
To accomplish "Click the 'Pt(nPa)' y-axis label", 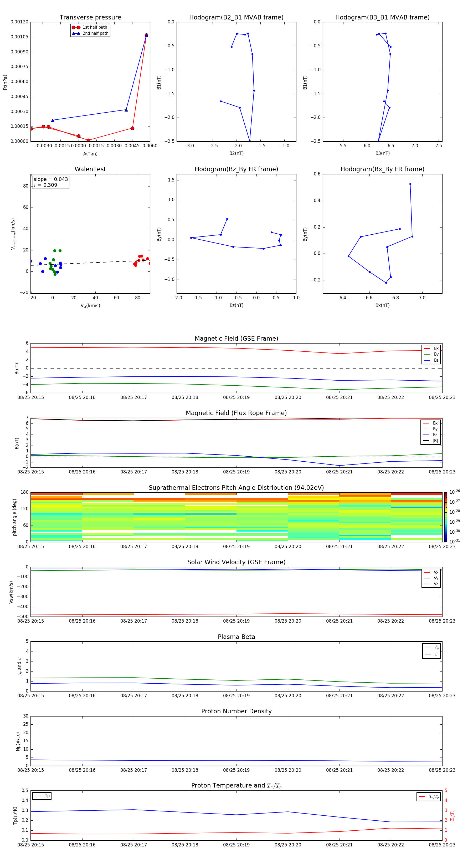I will point(5,82).
